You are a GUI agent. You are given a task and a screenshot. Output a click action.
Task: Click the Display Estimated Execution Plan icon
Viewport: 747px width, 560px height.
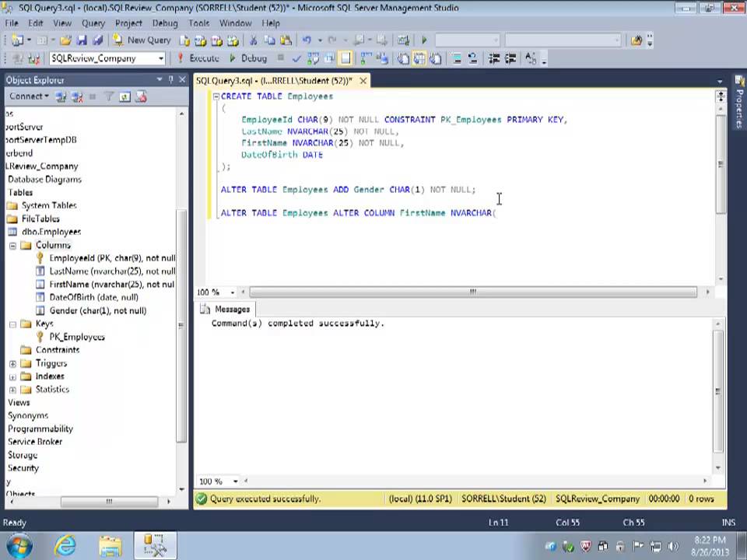click(x=313, y=58)
